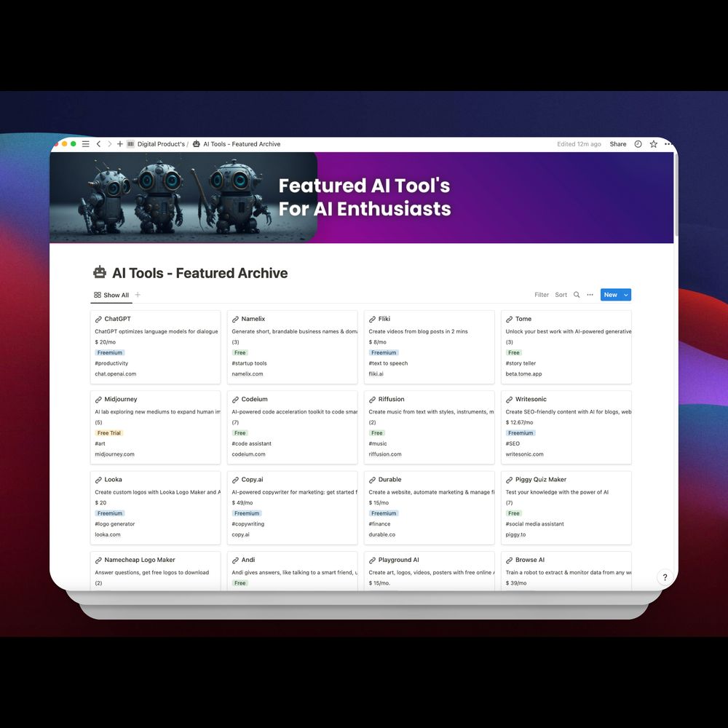Go back with the left arrow
Screen dimensions: 728x728
tap(99, 144)
